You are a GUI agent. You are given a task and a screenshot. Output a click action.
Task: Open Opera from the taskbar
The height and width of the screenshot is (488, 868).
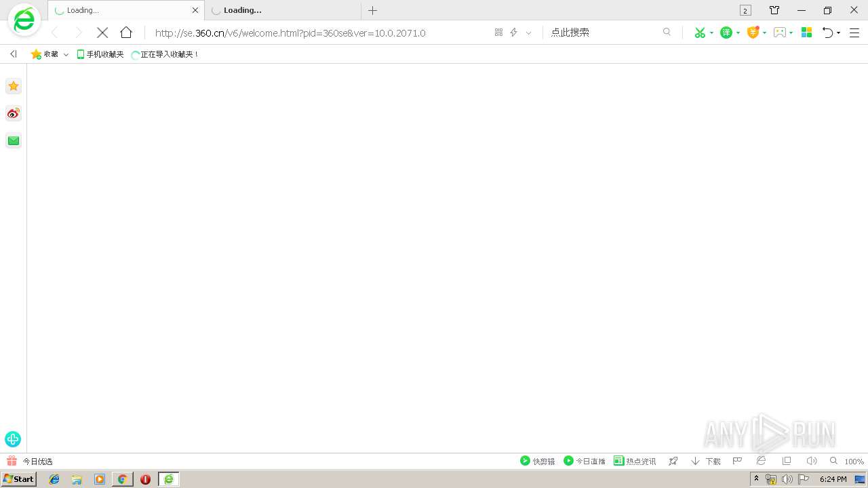(x=145, y=479)
